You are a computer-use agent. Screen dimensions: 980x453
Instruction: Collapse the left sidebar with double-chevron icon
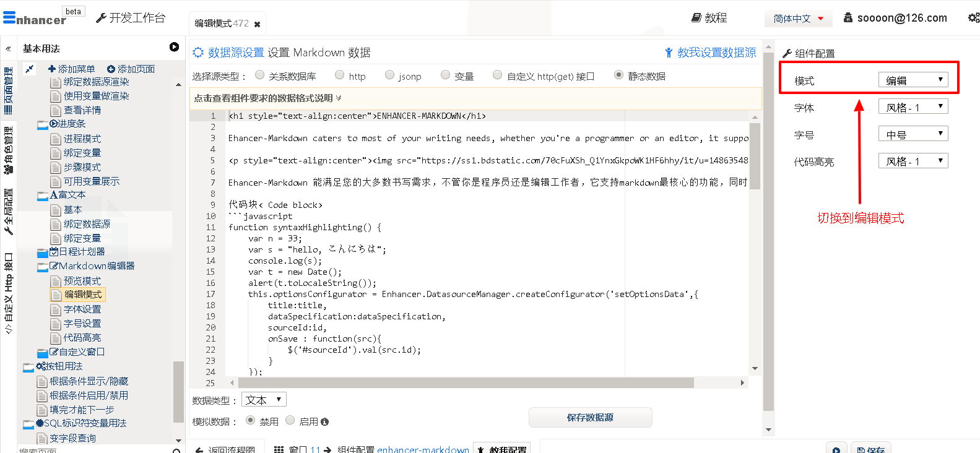[8, 48]
